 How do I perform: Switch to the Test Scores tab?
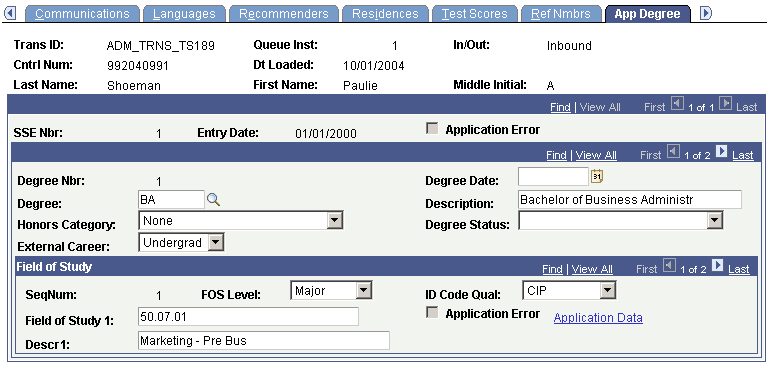[475, 13]
